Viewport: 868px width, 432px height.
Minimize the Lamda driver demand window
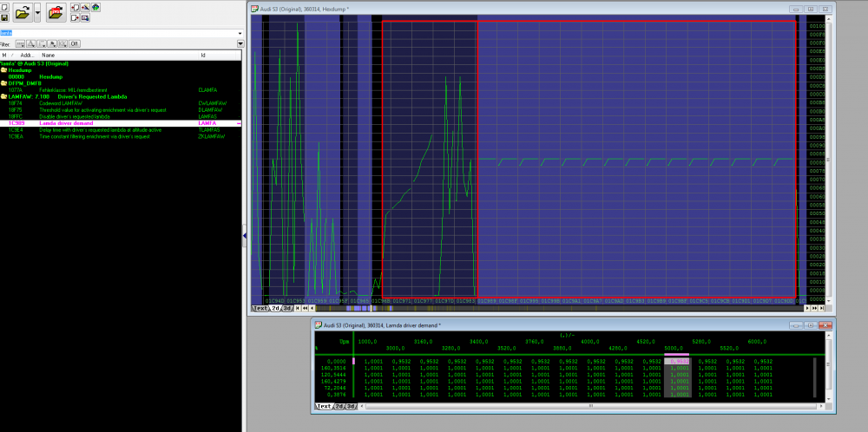(796, 325)
